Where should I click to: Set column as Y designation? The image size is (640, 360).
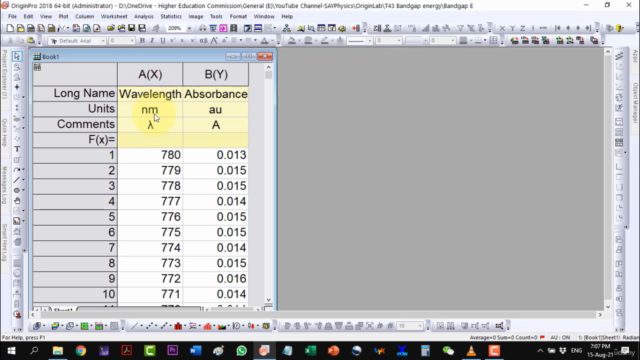pyautogui.click(x=513, y=28)
